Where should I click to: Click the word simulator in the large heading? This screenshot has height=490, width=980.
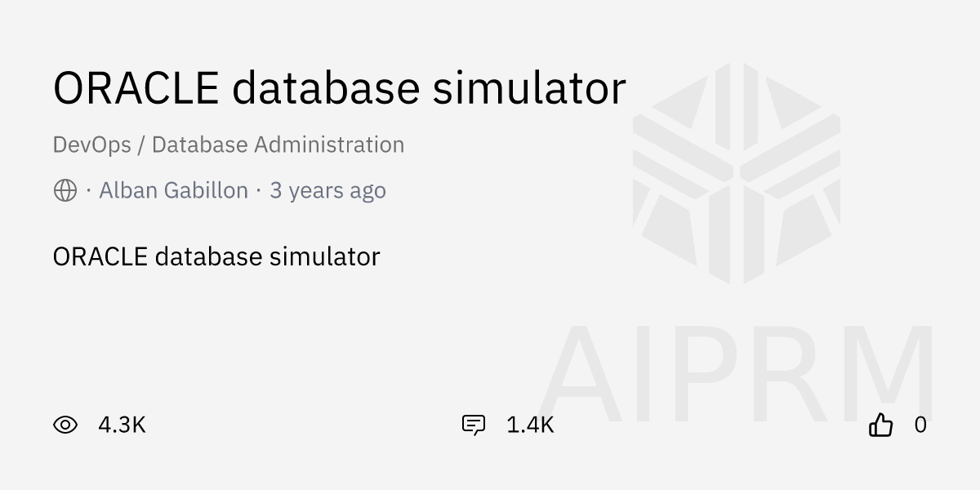(x=529, y=87)
